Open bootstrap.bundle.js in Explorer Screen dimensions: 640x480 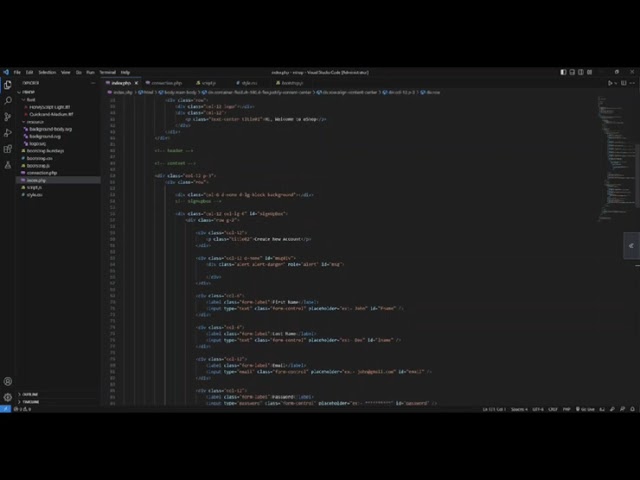[x=45, y=151]
